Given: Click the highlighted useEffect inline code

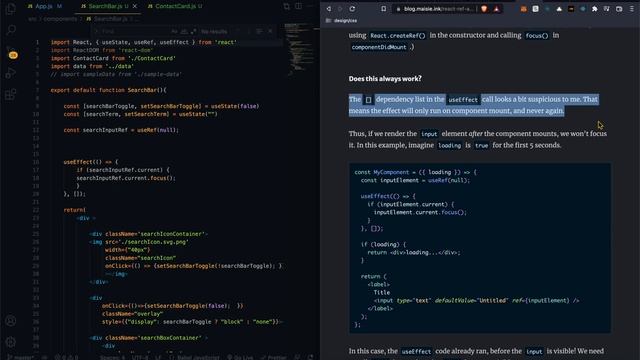Looking at the screenshot, I should pos(463,100).
